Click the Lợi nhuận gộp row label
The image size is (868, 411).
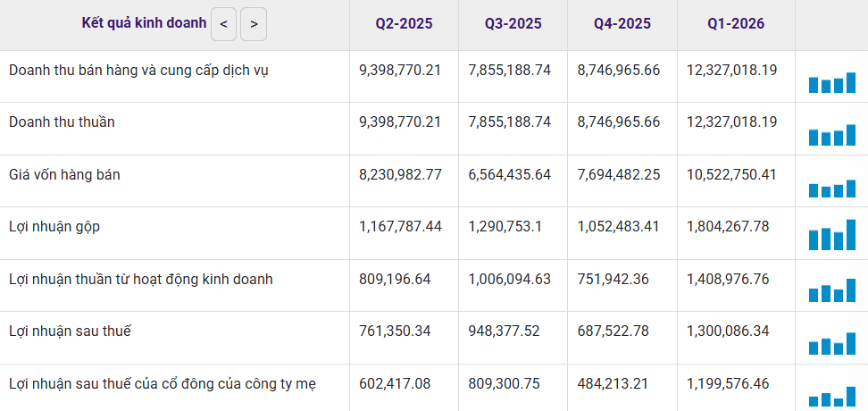coord(54,227)
